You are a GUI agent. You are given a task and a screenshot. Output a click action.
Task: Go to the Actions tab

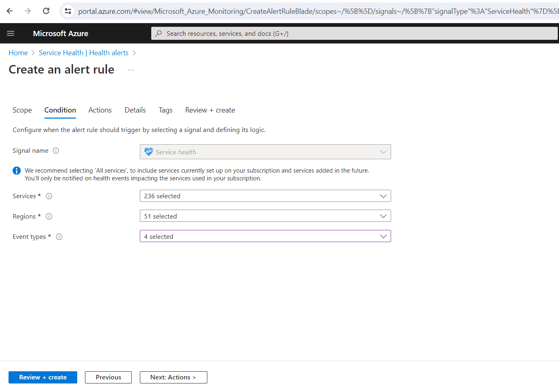(100, 110)
